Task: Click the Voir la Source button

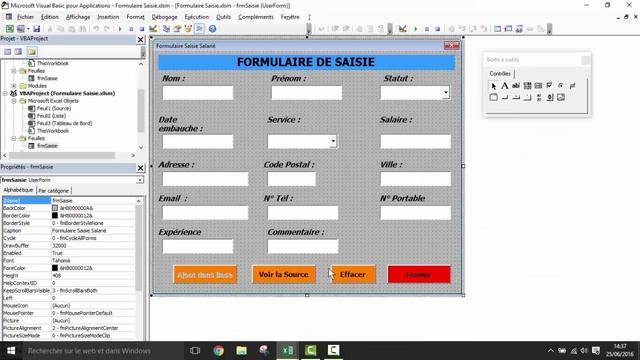Action: click(x=284, y=274)
